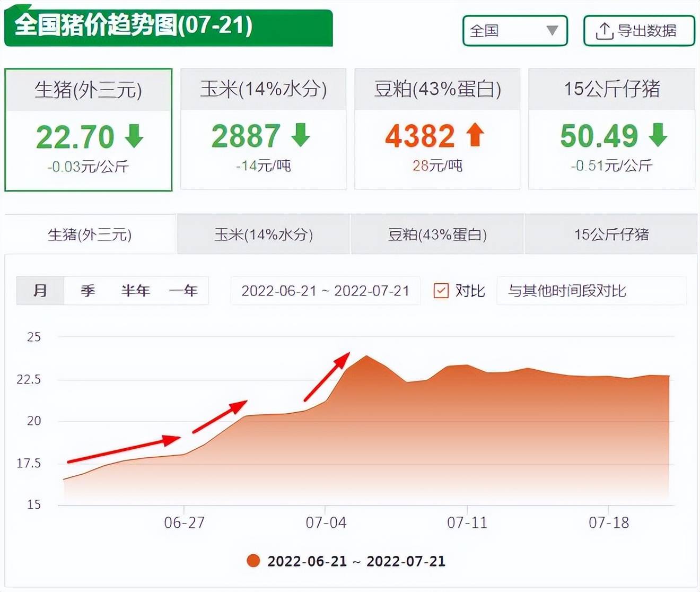Viewport: 700px width, 592px height.
Task: Switch to the 玉米(14%水分) tab
Action: 263,233
